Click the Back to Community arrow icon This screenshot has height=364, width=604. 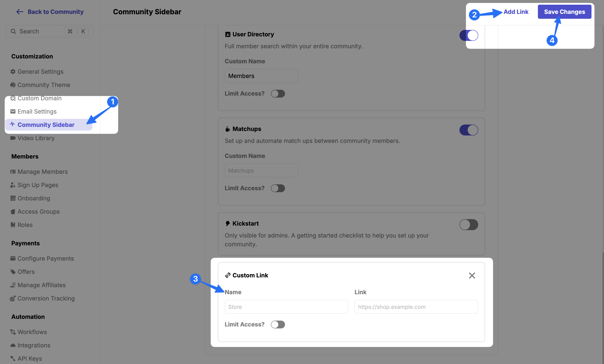20,12
